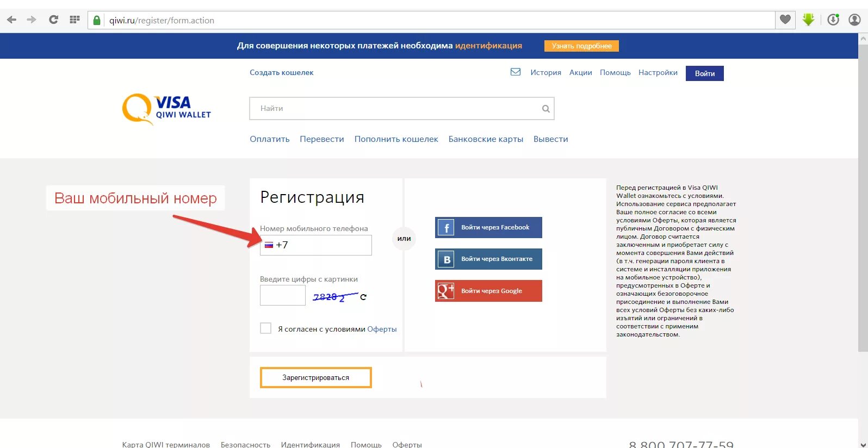Open the 'Создать кошелек' link
The width and height of the screenshot is (868, 448).
point(282,72)
